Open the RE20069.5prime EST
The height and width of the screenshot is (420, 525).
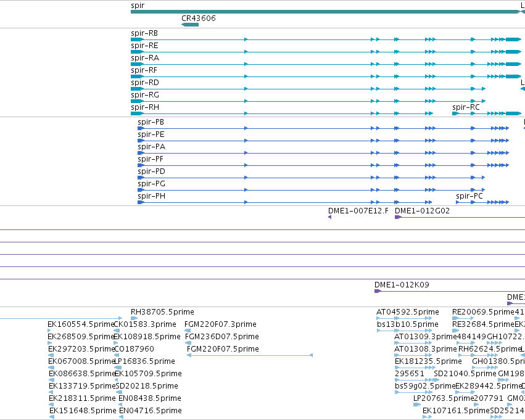(x=483, y=312)
